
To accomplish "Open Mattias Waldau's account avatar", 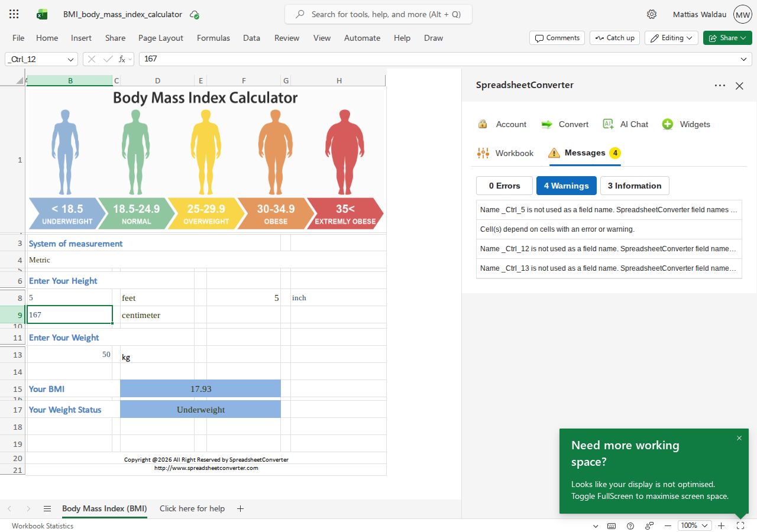I will pyautogui.click(x=742, y=14).
